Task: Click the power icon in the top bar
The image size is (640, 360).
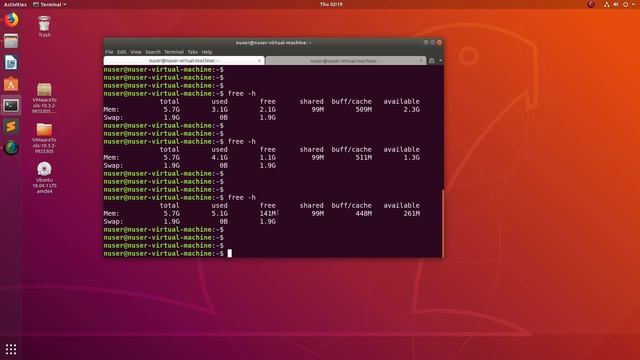Action: coord(625,4)
